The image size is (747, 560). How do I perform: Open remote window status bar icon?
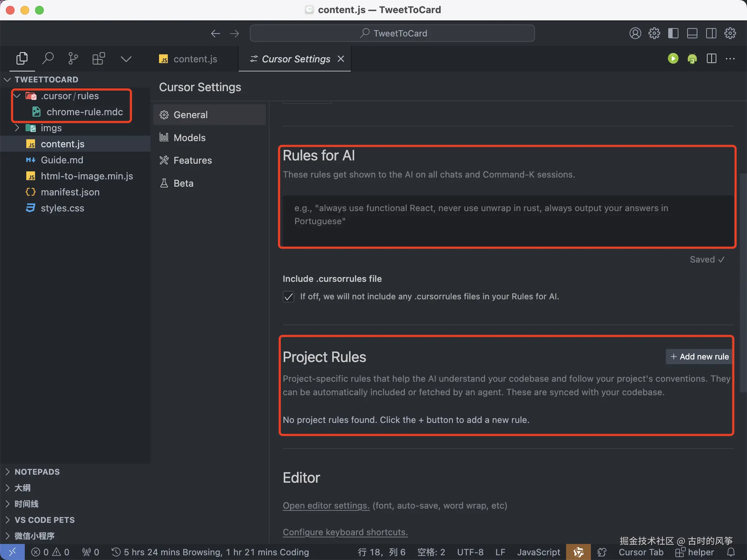[12, 552]
